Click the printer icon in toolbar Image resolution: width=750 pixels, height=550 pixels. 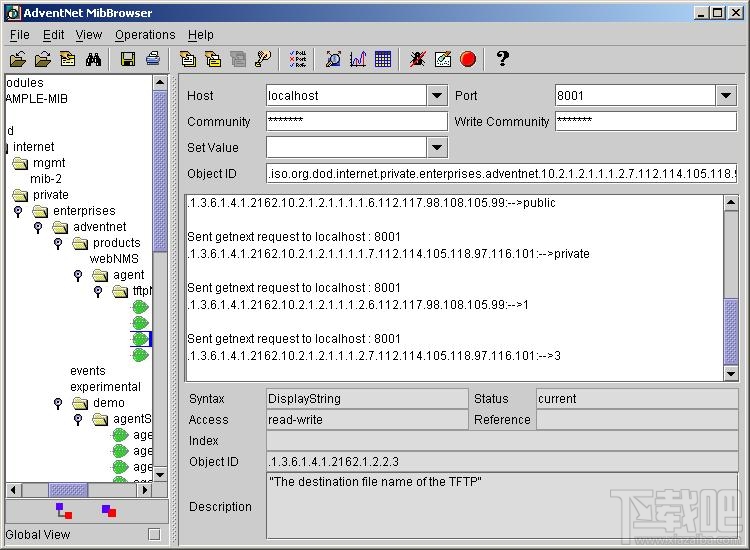point(152,60)
